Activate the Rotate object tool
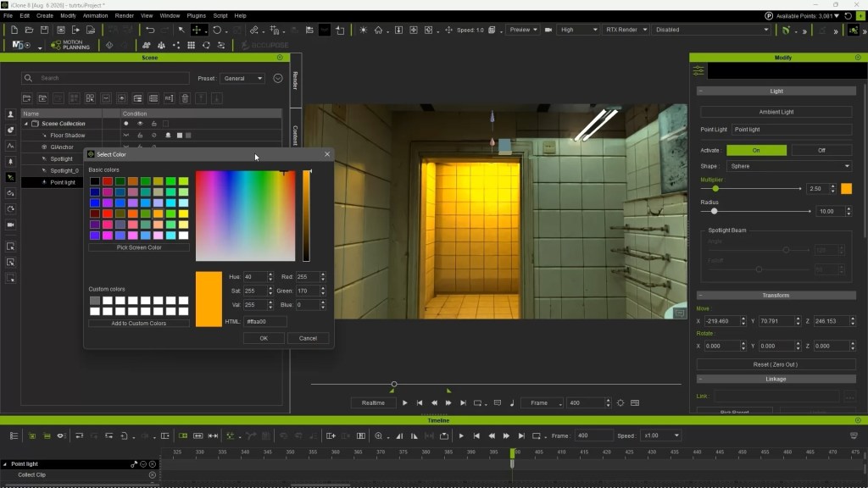Viewport: 868px width, 488px height. (217, 30)
